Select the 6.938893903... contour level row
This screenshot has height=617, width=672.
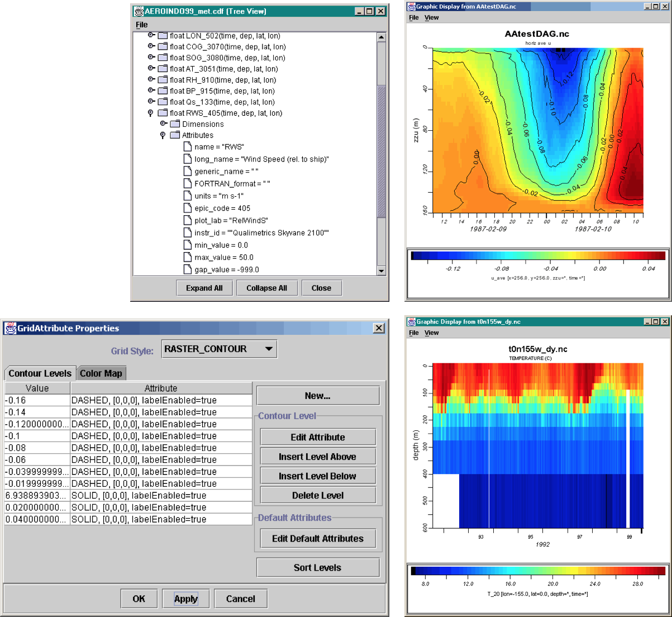point(128,495)
